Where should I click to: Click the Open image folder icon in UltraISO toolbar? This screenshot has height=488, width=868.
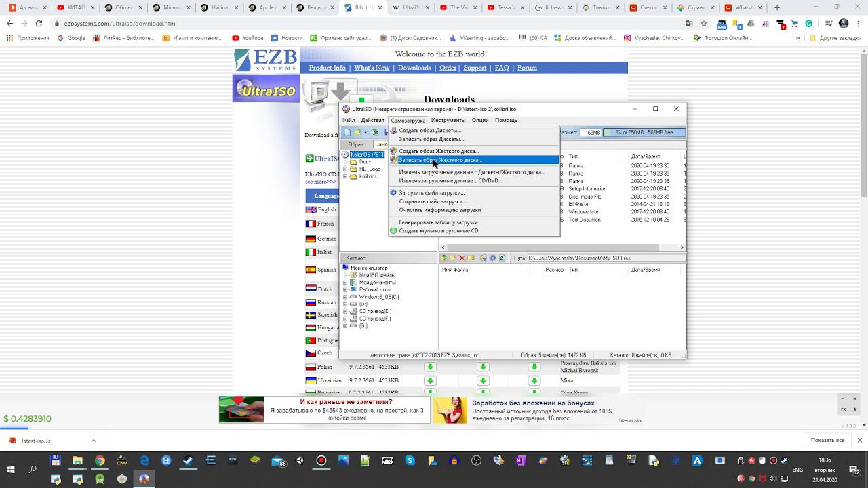click(357, 132)
